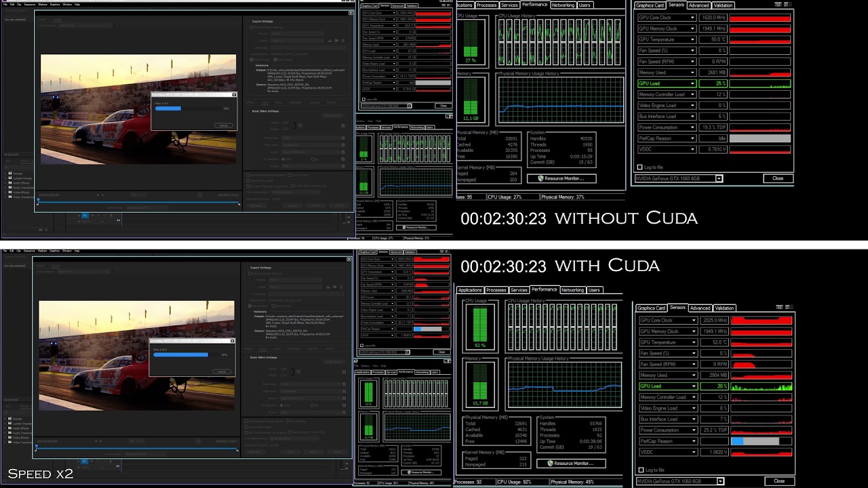Cancel the encoding in the top Premiere progress dialog
This screenshot has width=868, height=488.
(224, 125)
